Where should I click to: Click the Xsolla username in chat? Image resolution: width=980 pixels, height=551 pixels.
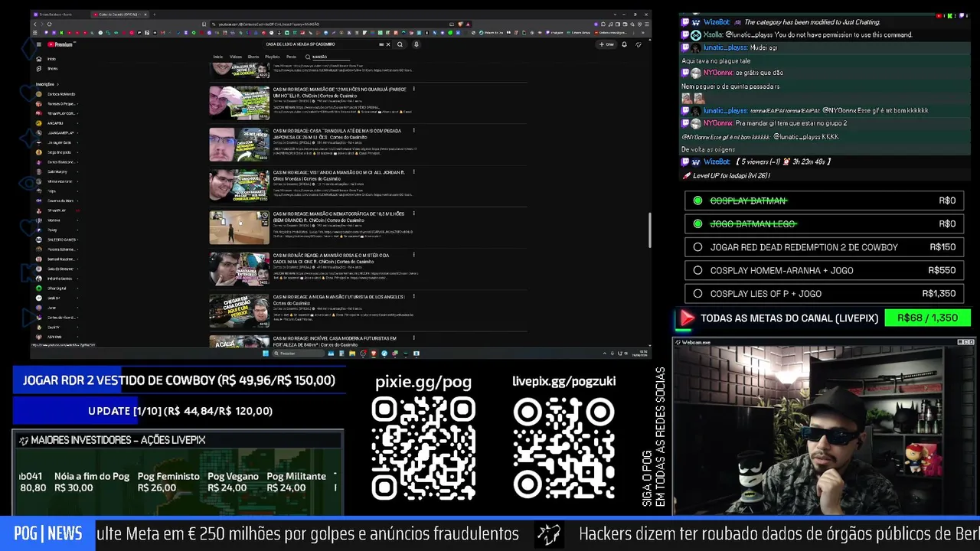pos(713,35)
